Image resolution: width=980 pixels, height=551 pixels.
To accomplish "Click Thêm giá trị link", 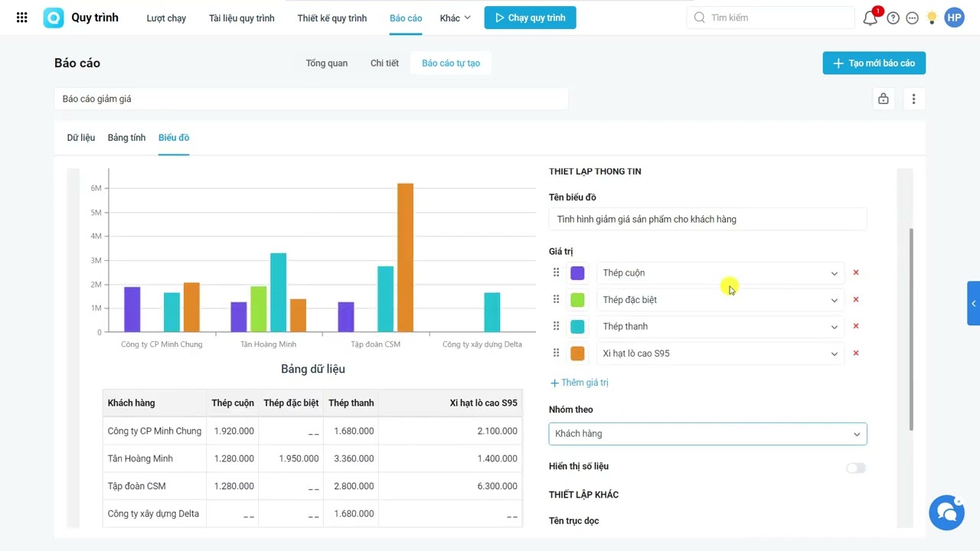I will (x=580, y=383).
